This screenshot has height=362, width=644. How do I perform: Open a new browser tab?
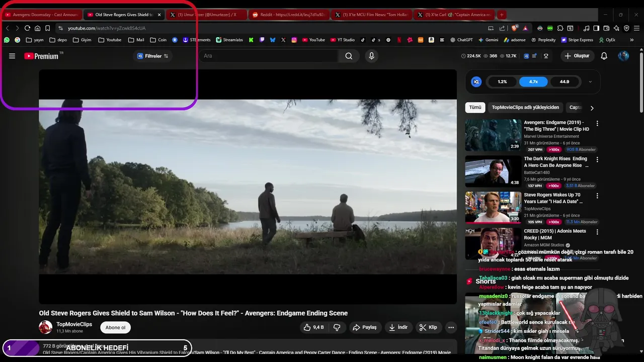tap(501, 15)
